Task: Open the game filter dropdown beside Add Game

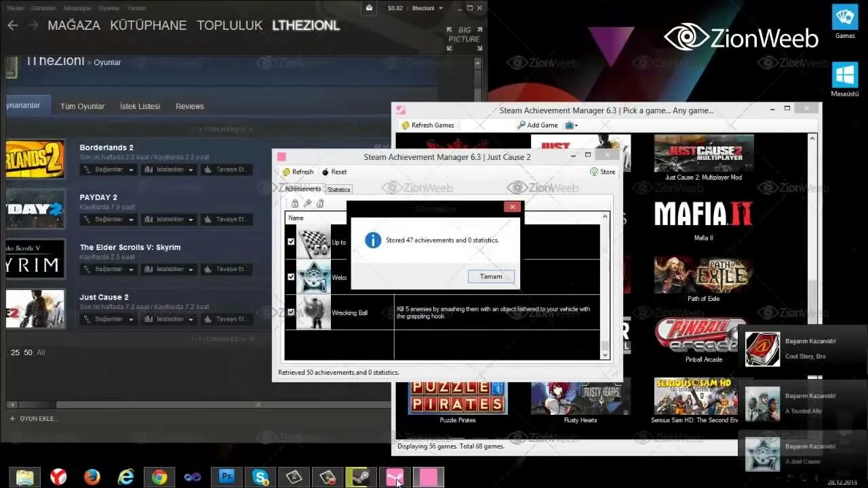Action: point(571,125)
